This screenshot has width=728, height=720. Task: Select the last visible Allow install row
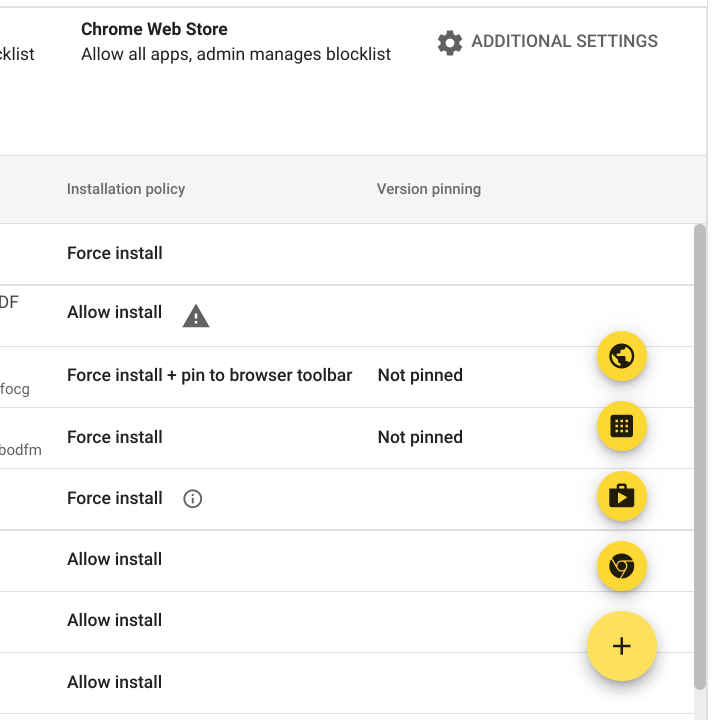tap(115, 682)
